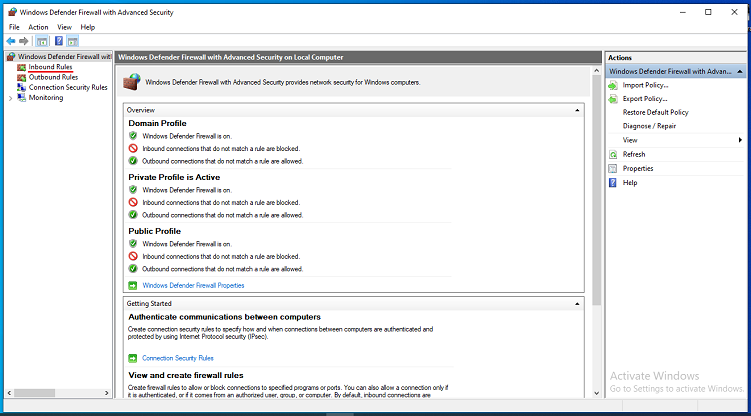Select Connection Security Rules in the tree
The width and height of the screenshot is (751, 416).
(68, 87)
